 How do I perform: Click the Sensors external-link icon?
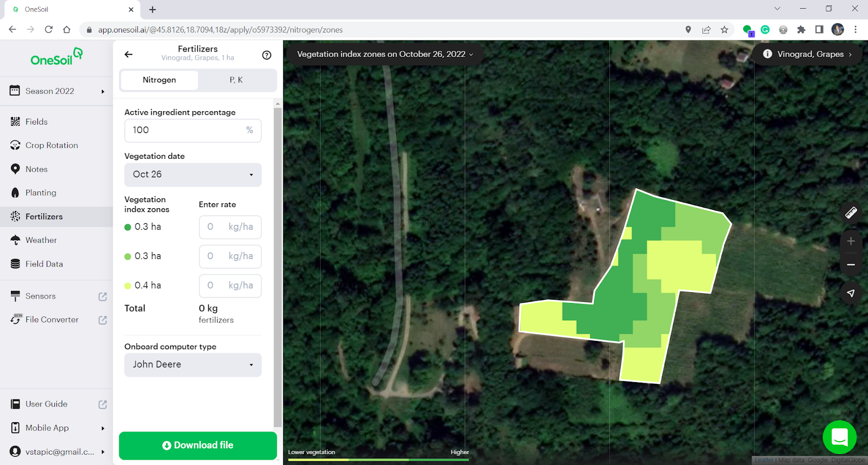[103, 296]
